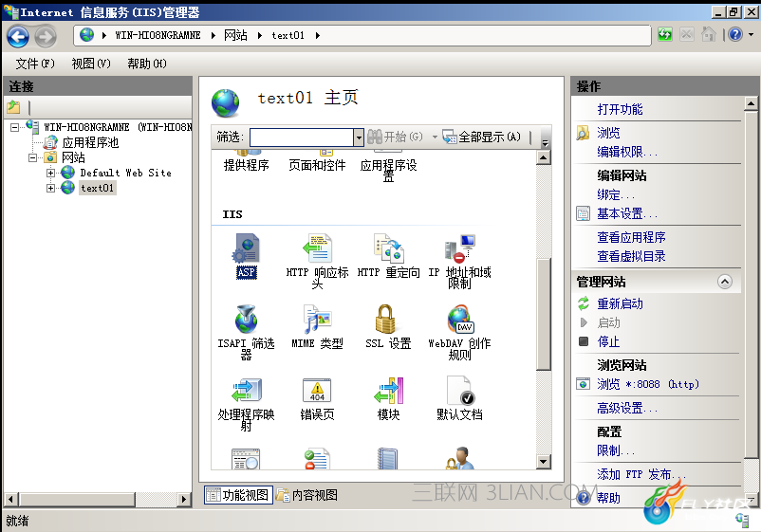
Task: Switch to 功能视图 tab
Action: click(238, 495)
